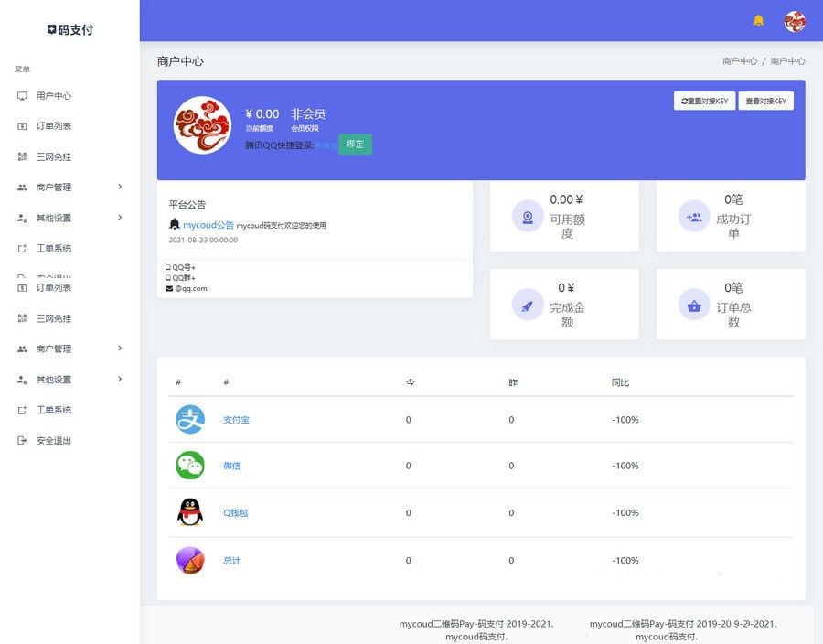Viewport: 823px width, 644px height.
Task: Click -100% in the 总计 row
Action: pyautogui.click(x=625, y=561)
